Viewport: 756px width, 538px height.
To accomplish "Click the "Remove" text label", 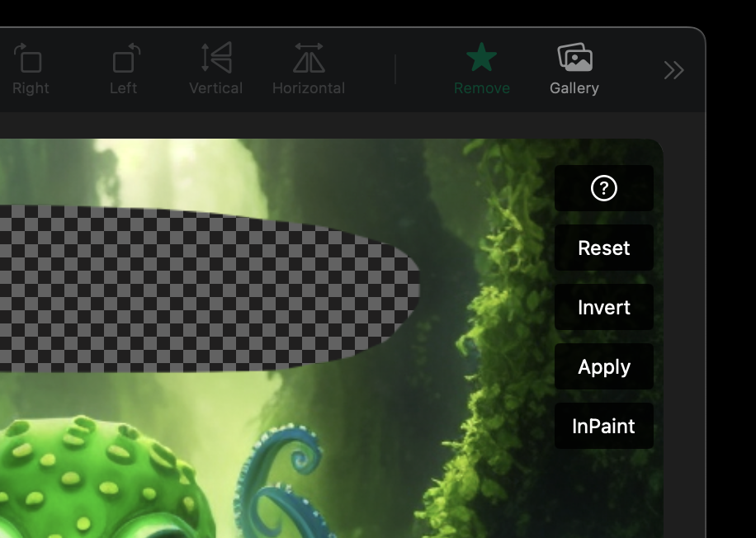I will coord(481,88).
